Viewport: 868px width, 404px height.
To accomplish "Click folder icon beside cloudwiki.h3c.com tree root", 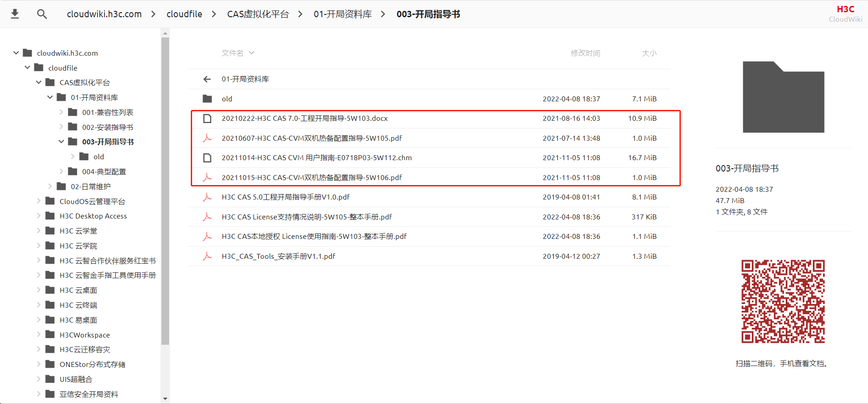I will click(28, 53).
